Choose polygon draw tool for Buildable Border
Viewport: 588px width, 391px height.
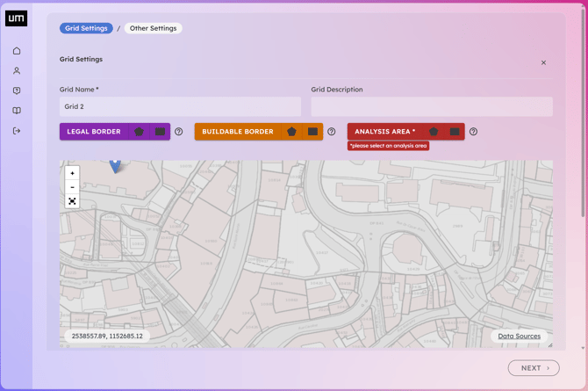click(291, 132)
